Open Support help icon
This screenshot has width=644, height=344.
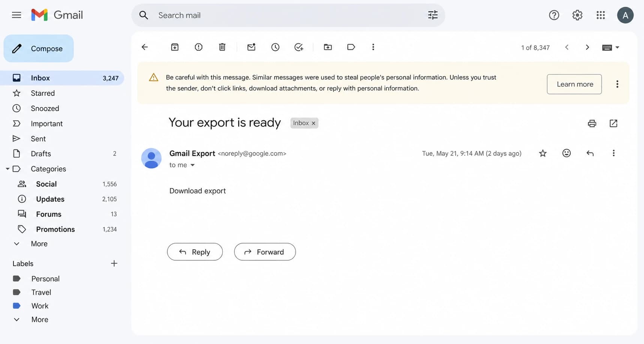click(x=554, y=15)
